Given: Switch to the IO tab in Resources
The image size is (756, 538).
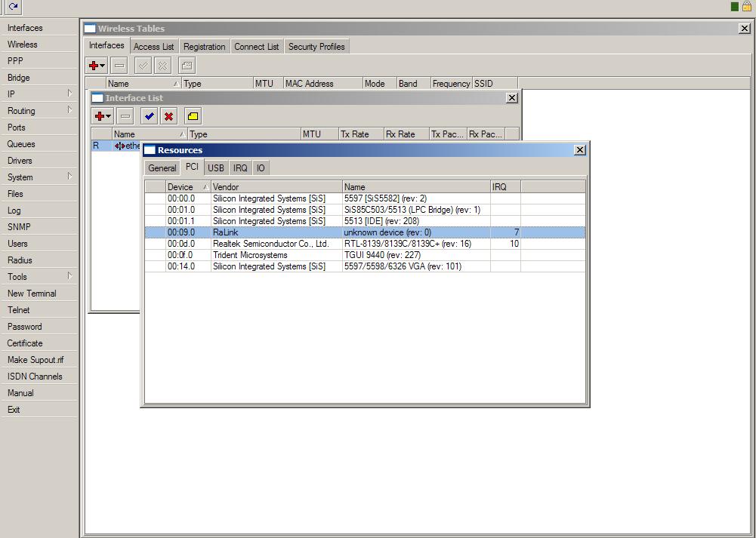Looking at the screenshot, I should coord(261,168).
